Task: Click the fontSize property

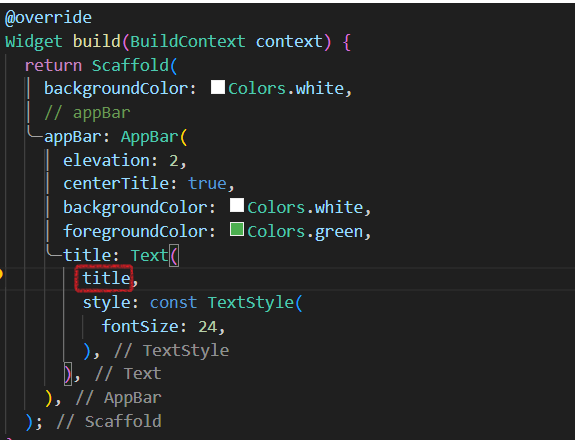Action: (x=144, y=326)
